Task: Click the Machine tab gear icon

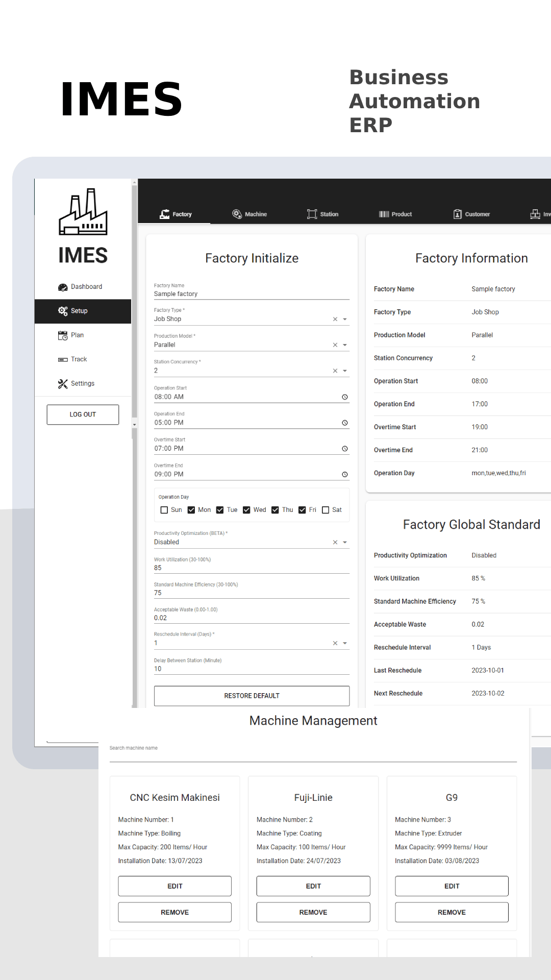Action: 237,214
